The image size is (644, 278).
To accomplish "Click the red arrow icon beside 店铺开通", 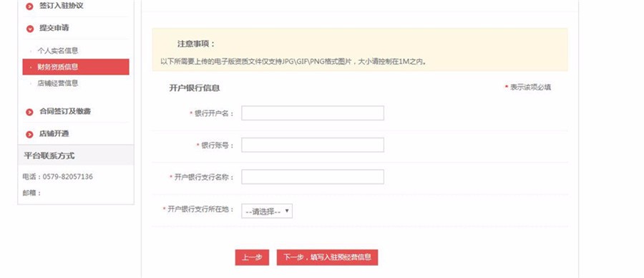I will pyautogui.click(x=29, y=135).
